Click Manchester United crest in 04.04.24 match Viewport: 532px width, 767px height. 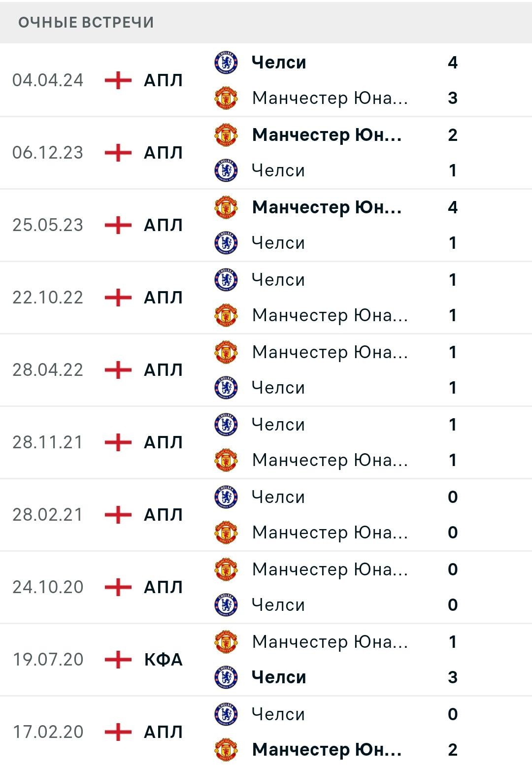coord(226,98)
